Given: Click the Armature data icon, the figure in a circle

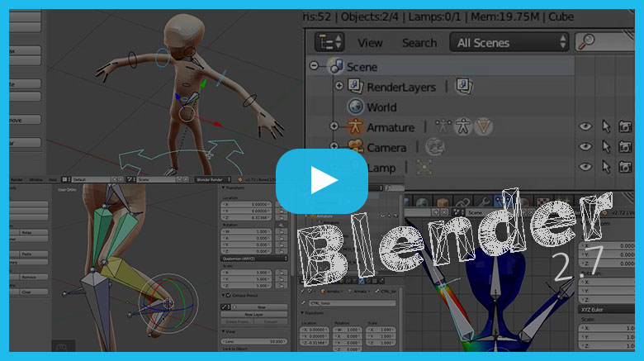Looking at the screenshot, I should pos(463,126).
